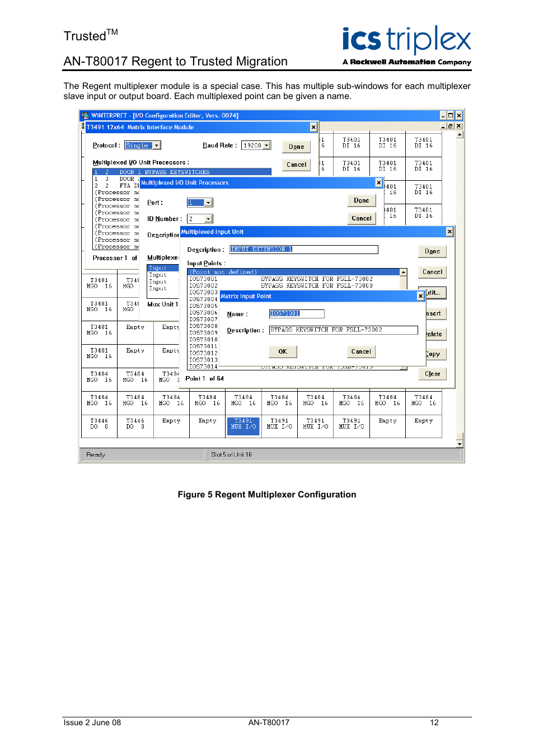The height and width of the screenshot is (756, 534).
Task: Click the BYPASS KEYSWITCH FOR FSLL-73002 description field
Action: pyautogui.click(x=344, y=330)
